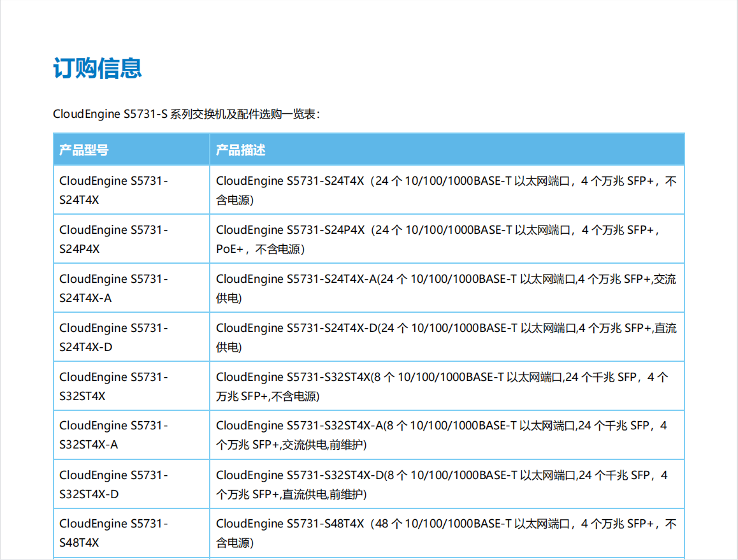Image resolution: width=738 pixels, height=560 pixels.
Task: Click the S5731-S24T4X-A model cell
Action: 113,289
